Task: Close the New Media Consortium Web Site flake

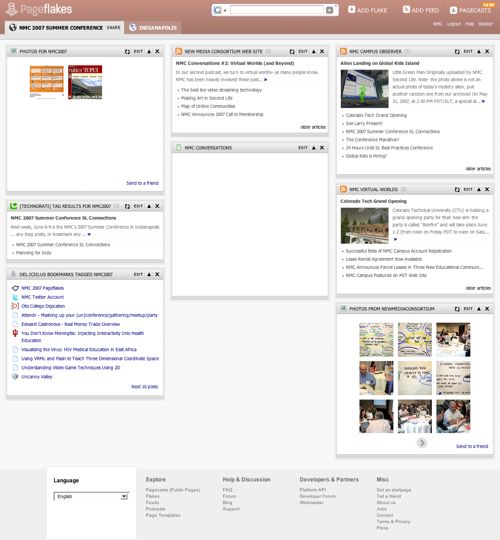Action: [x=322, y=51]
